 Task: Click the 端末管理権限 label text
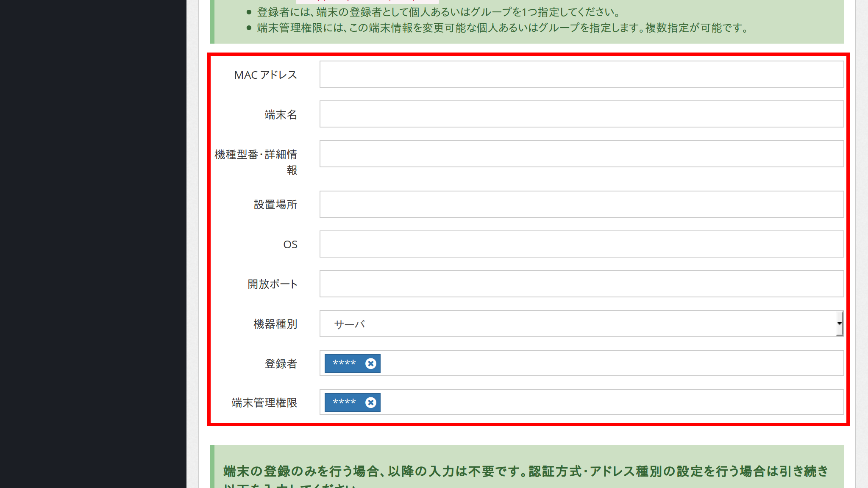click(x=264, y=403)
